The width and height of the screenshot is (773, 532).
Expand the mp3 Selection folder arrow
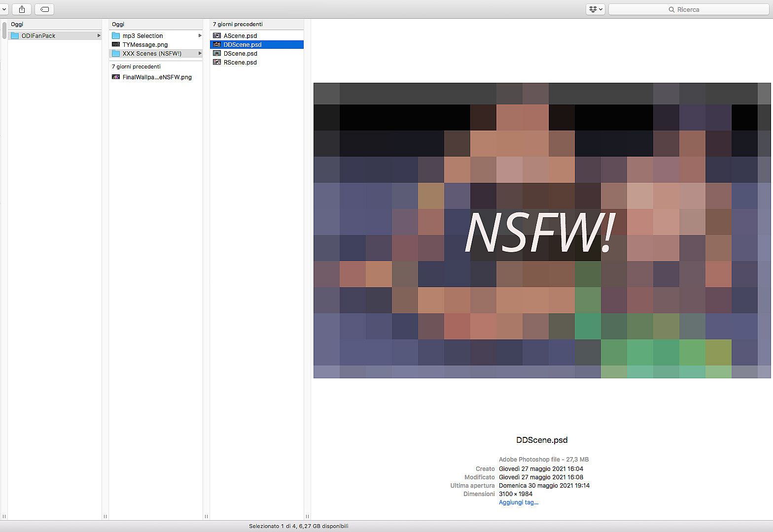coord(200,35)
